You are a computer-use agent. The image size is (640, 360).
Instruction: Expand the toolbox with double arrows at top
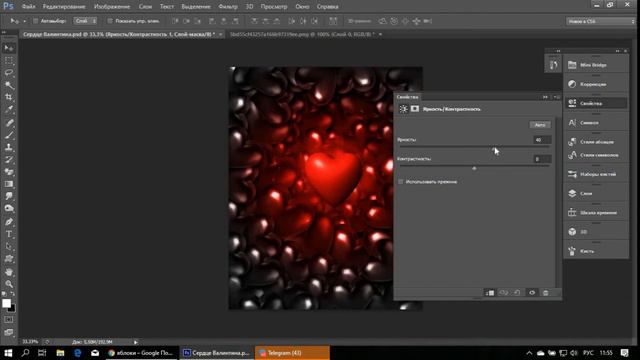pyautogui.click(x=4, y=32)
